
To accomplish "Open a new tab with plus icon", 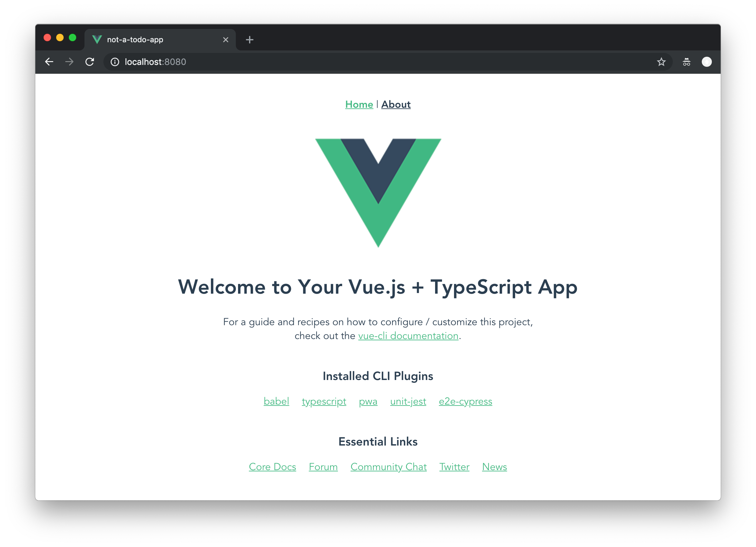I will pyautogui.click(x=249, y=40).
